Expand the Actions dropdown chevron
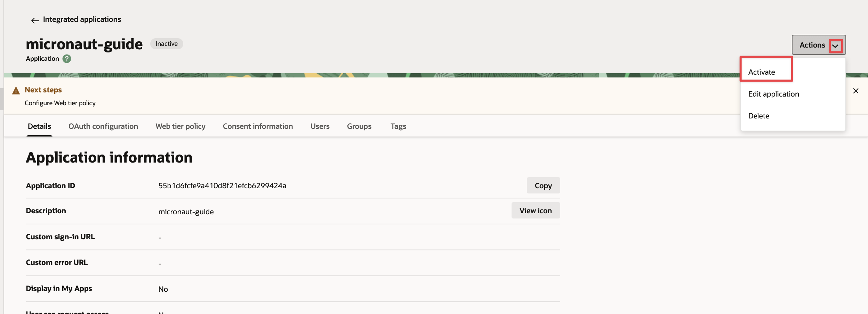Viewport: 868px width, 314px height. (x=835, y=46)
